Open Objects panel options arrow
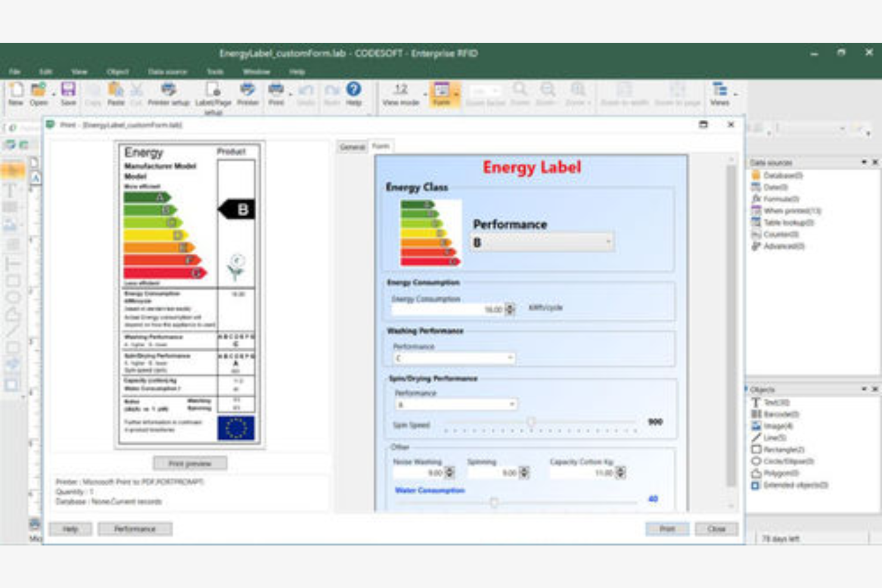The height and width of the screenshot is (588, 882). (x=864, y=389)
